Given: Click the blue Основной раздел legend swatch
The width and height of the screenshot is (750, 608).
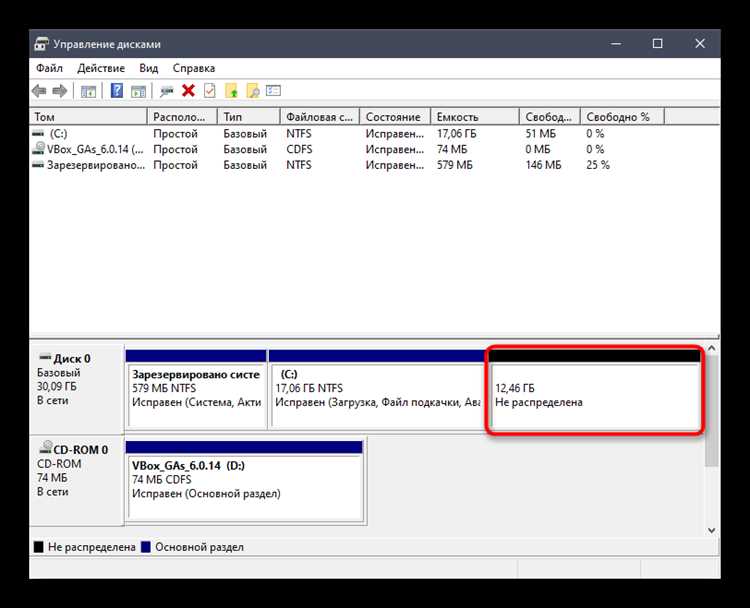Looking at the screenshot, I should pos(146,547).
